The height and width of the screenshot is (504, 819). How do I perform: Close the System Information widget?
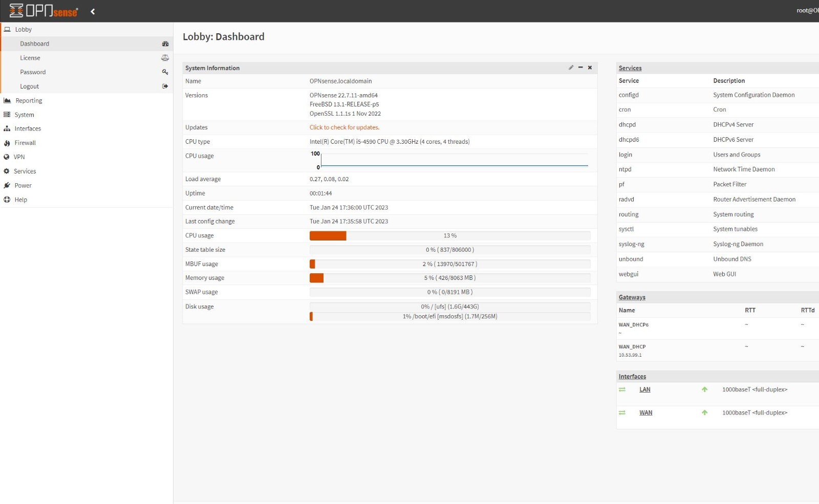click(x=590, y=68)
